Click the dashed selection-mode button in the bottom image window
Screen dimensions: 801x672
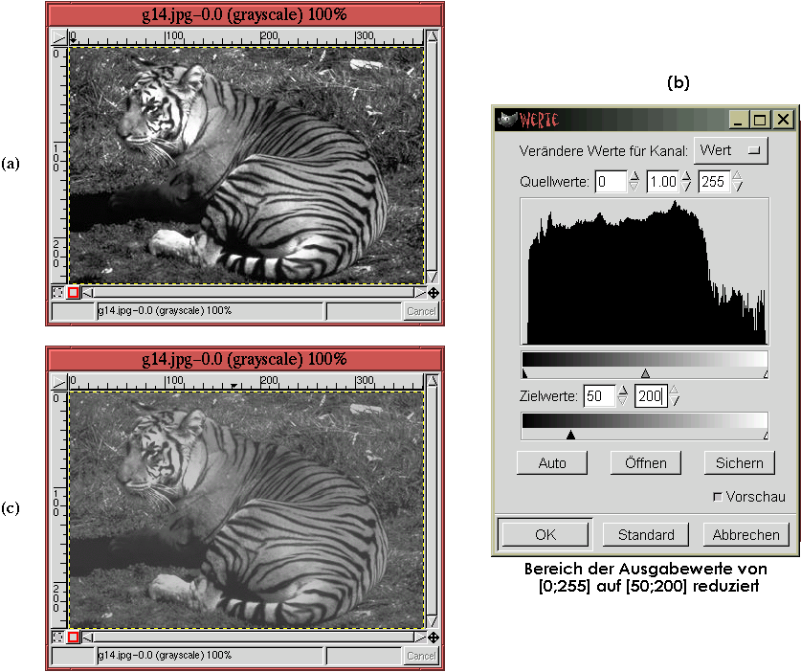[x=58, y=637]
